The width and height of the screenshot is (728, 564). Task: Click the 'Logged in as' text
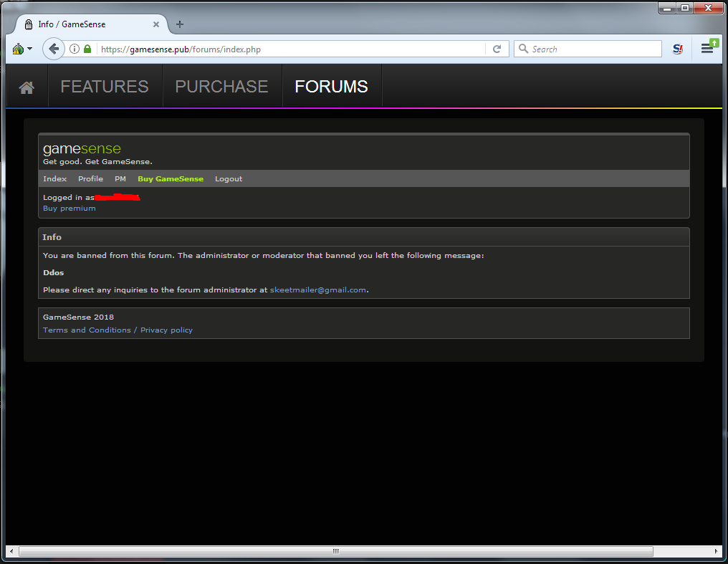69,197
